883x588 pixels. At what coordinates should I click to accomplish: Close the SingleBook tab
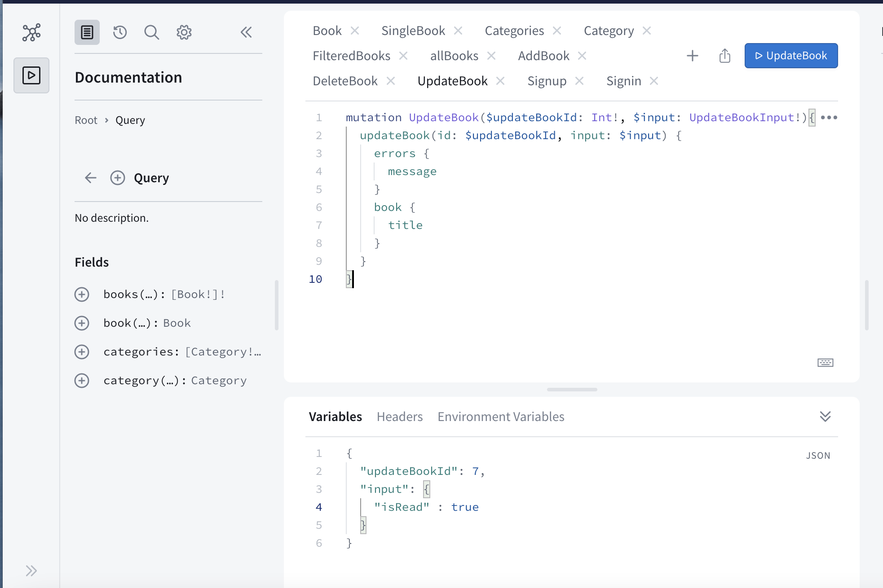click(x=458, y=31)
